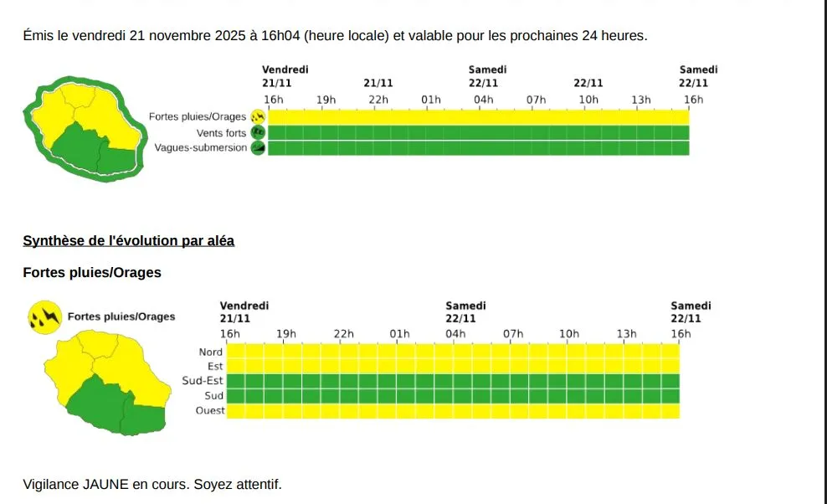Viewport: 827px width, 504px height.
Task: Click the Vents forts label in top chart
Action: 222,133
